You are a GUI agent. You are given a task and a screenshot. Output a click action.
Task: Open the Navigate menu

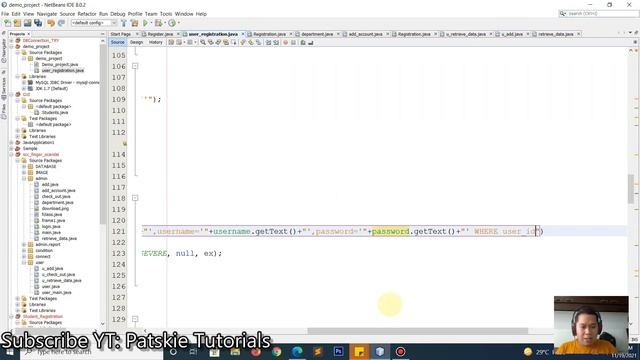[47, 14]
